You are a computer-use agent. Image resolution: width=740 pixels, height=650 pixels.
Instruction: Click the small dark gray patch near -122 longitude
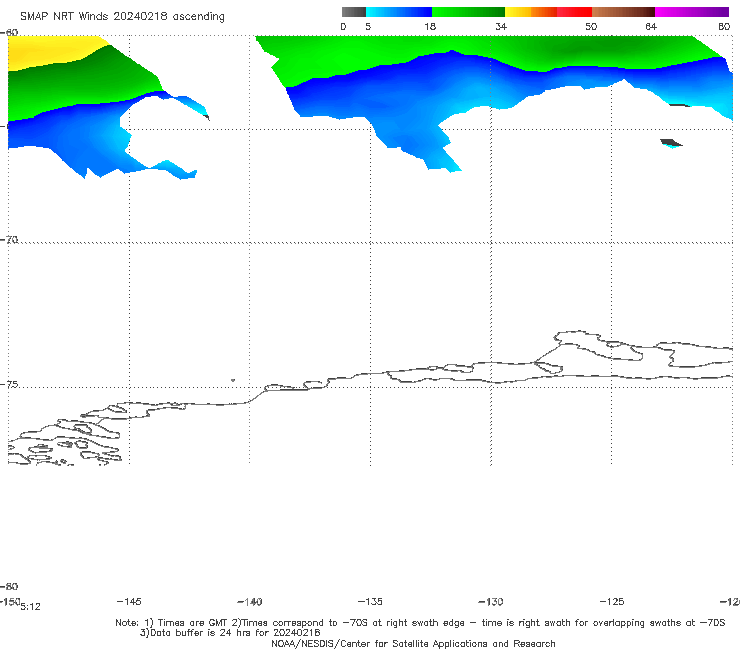pos(671,142)
